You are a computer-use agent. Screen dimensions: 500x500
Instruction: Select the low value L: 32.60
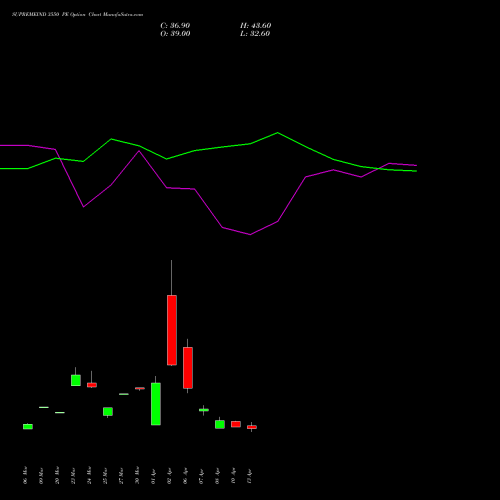point(255,34)
